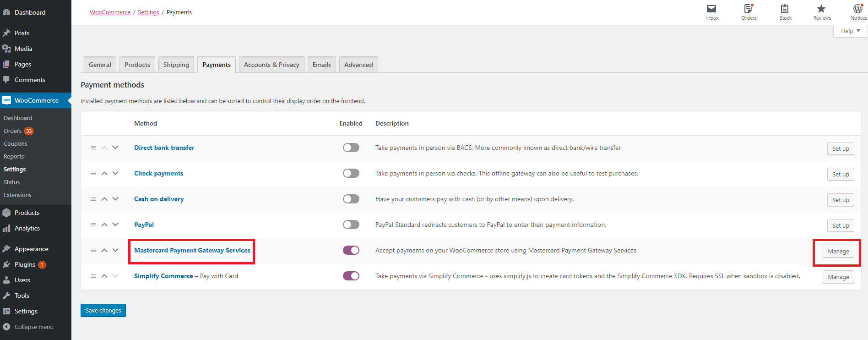Grab the drag handle for Cash on delivery
868x340 pixels.
click(93, 199)
